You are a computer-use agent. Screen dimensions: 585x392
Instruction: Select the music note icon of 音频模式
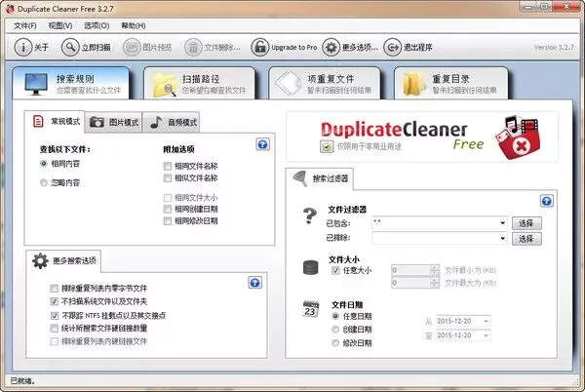tap(156, 122)
